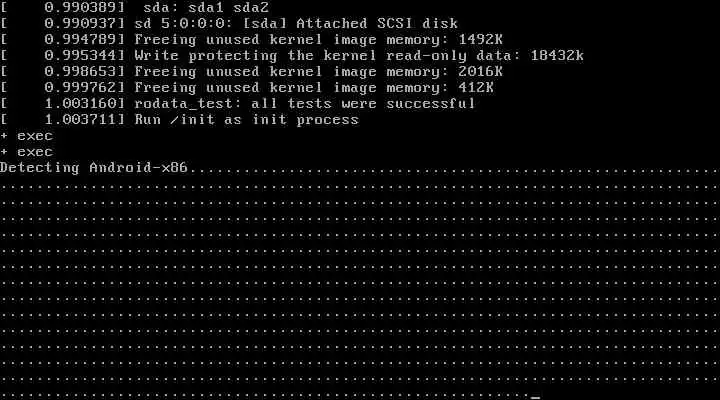Click the '18432k' value
The width and height of the screenshot is (720, 400).
(x=557, y=56)
